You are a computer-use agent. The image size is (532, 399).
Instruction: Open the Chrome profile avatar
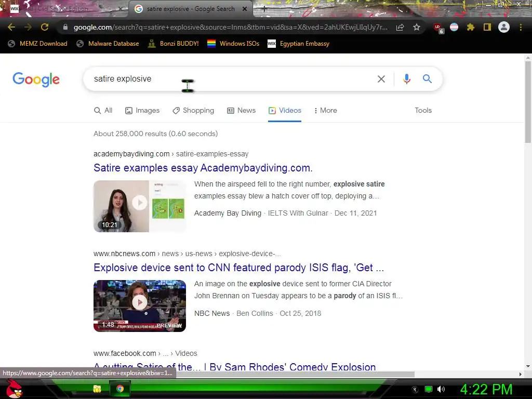coord(504,27)
